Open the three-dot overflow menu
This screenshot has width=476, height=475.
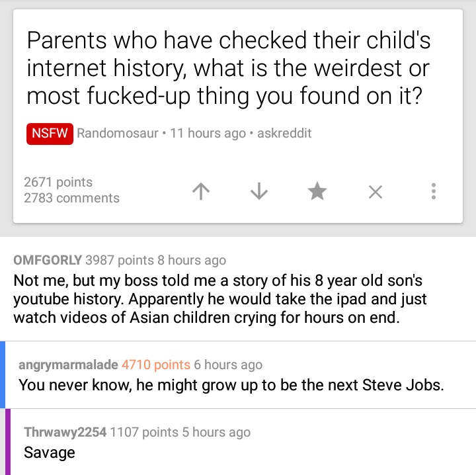(433, 191)
